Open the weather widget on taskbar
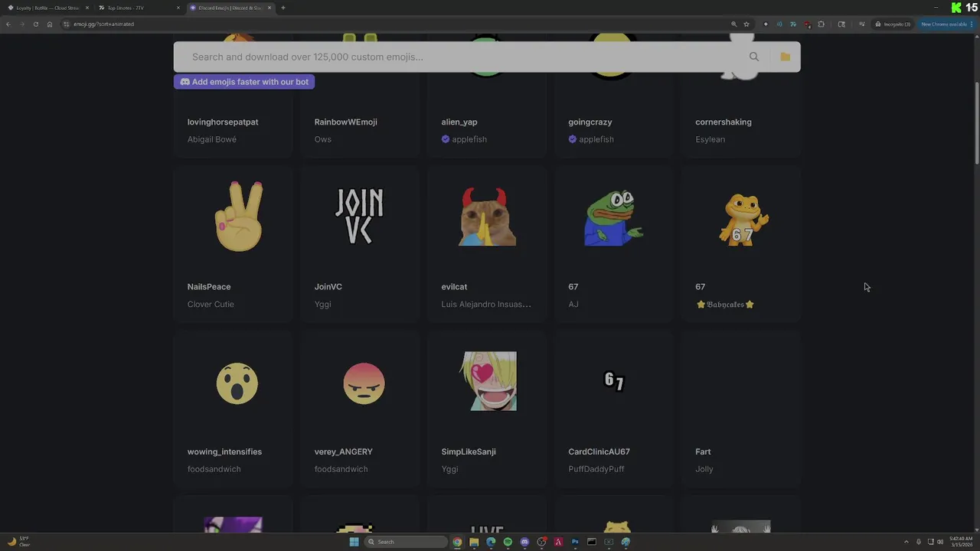Image resolution: width=980 pixels, height=551 pixels. pos(19,542)
